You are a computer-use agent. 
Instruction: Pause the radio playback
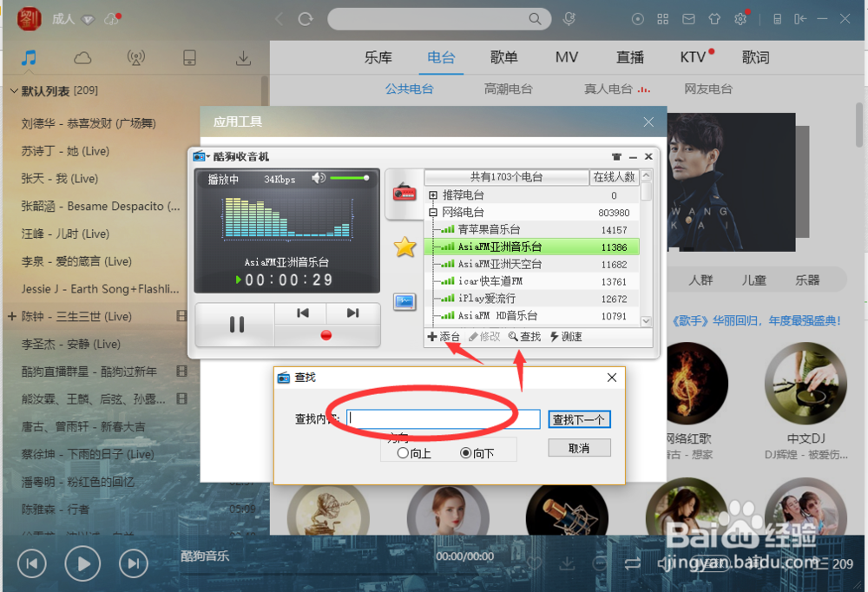236,325
